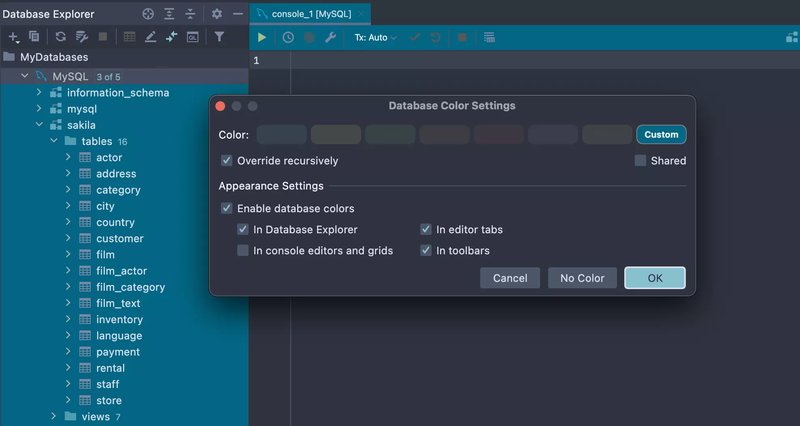Open the Tx: Auto dropdown
The image size is (800, 426).
point(375,37)
